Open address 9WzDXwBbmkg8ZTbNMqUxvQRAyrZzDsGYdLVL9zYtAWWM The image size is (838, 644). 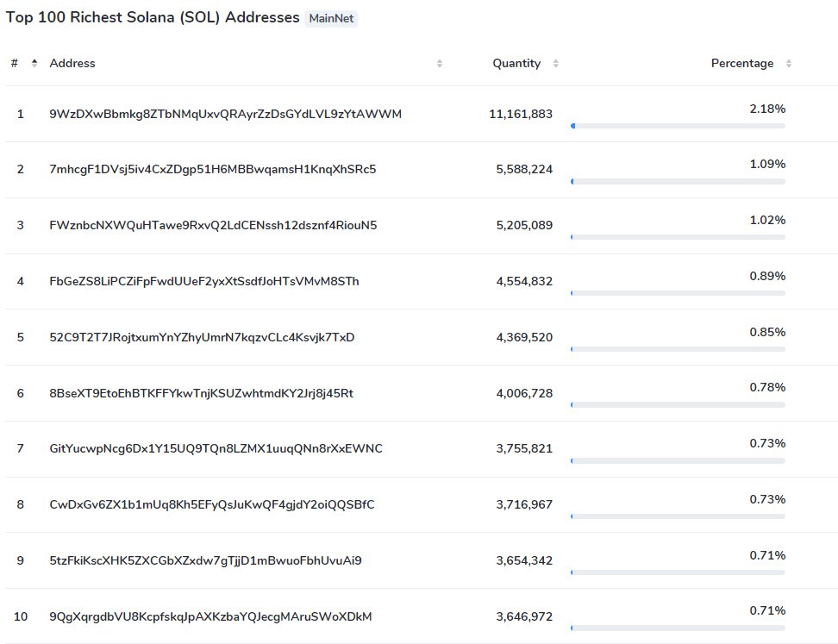(x=226, y=114)
